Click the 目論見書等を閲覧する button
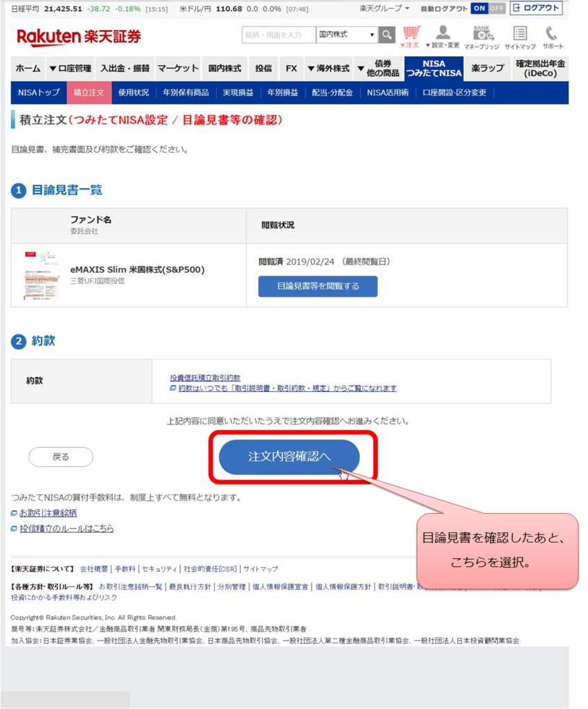Screen dimensions: 588x709 (318, 286)
